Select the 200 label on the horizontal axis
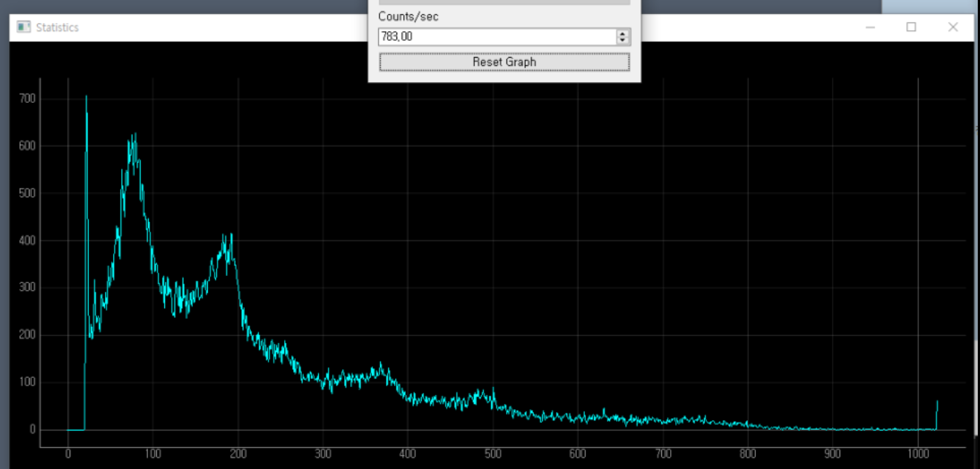Image resolution: width=980 pixels, height=469 pixels. pos(238,454)
